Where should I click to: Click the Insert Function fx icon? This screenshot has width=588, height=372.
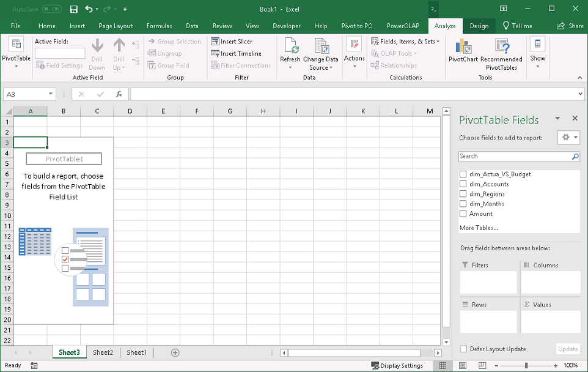[x=119, y=94]
